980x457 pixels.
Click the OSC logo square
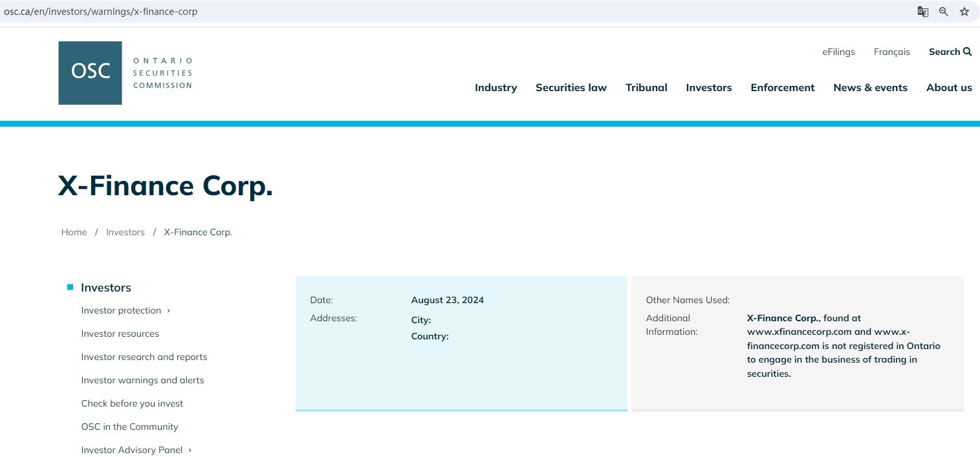point(90,73)
